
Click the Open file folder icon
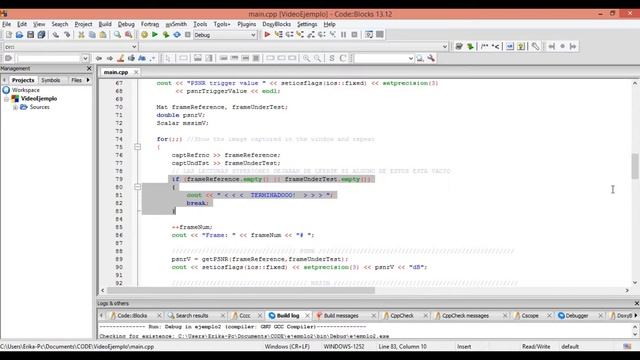[x=19, y=35]
